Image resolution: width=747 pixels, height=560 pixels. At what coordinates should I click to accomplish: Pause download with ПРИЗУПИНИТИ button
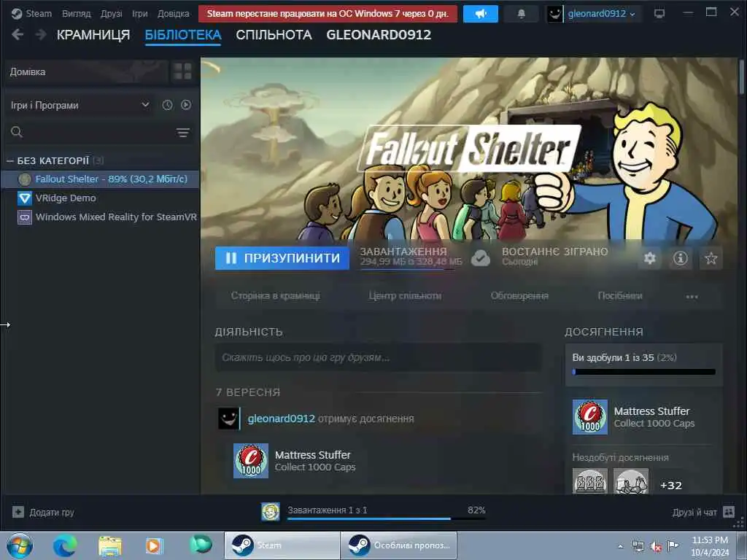[282, 258]
